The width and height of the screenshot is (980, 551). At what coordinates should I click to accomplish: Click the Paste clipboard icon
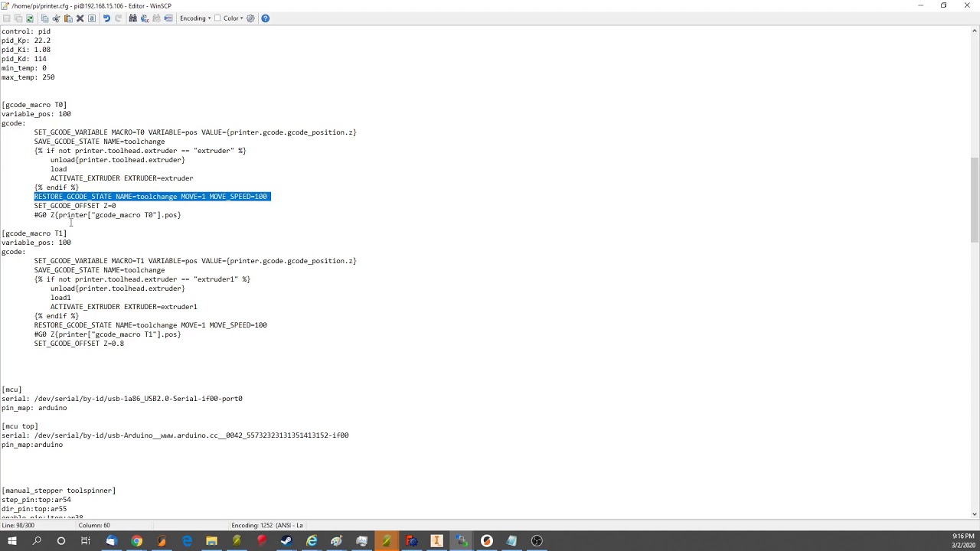(68, 18)
